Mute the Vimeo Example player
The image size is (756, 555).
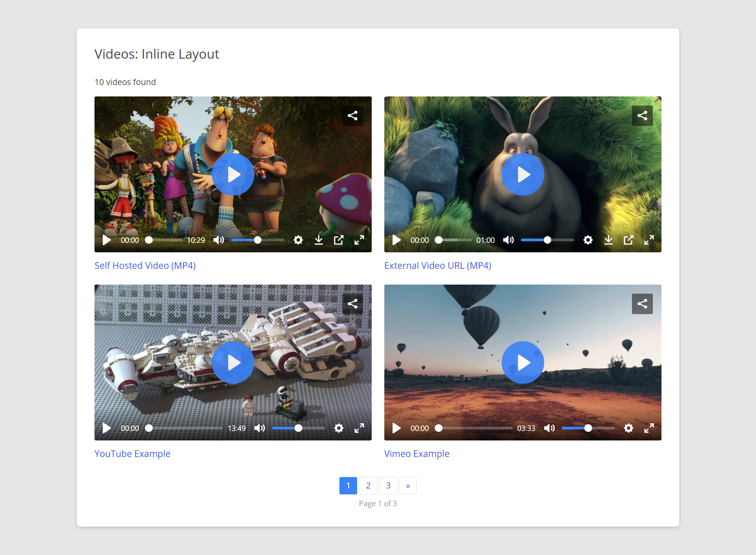point(549,428)
